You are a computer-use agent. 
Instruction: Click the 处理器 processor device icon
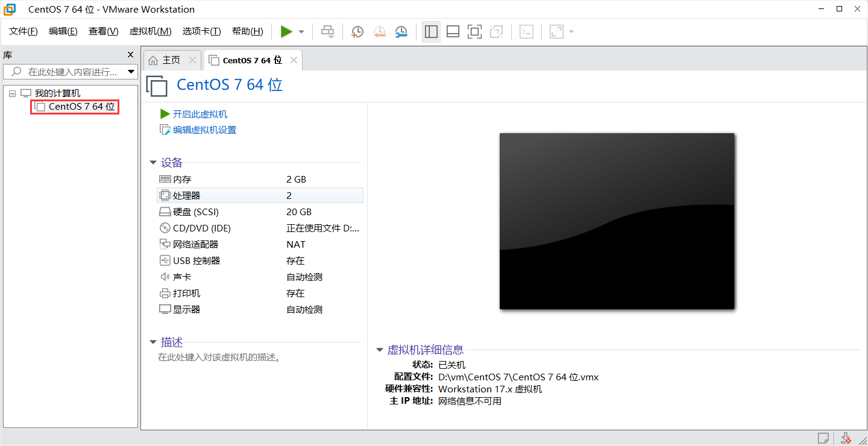tap(165, 195)
